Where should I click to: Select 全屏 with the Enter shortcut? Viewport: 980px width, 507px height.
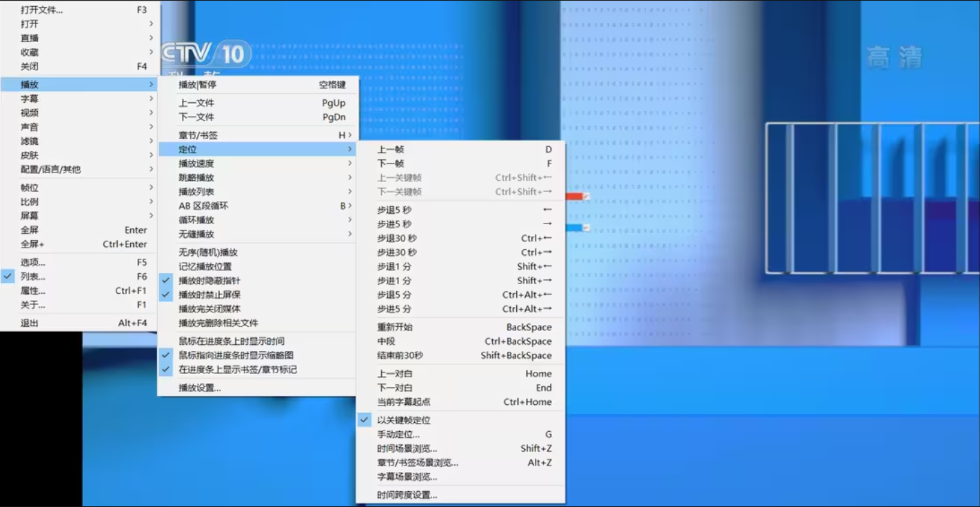point(80,230)
